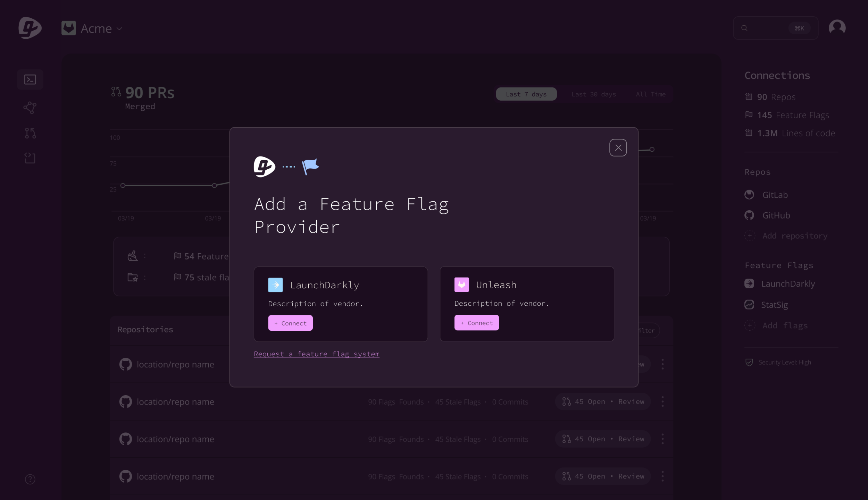The width and height of the screenshot is (868, 500).
Task: Click LaunchDarkly in the Feature Flags sidebar list
Action: pos(779,284)
